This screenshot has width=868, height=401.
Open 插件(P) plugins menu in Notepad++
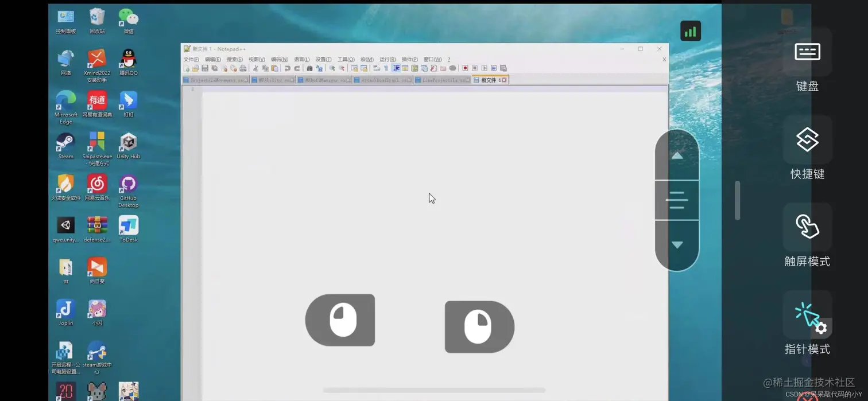tap(410, 60)
